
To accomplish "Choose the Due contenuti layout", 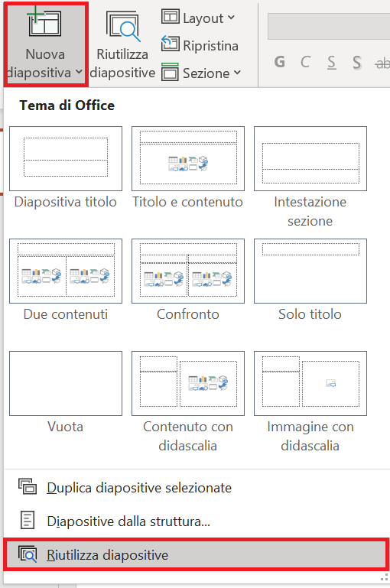I will click(66, 271).
